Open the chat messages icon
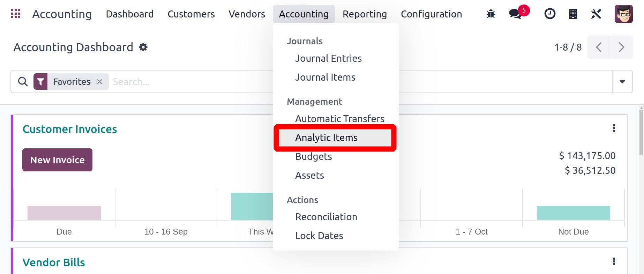The width and height of the screenshot is (644, 274). click(515, 14)
